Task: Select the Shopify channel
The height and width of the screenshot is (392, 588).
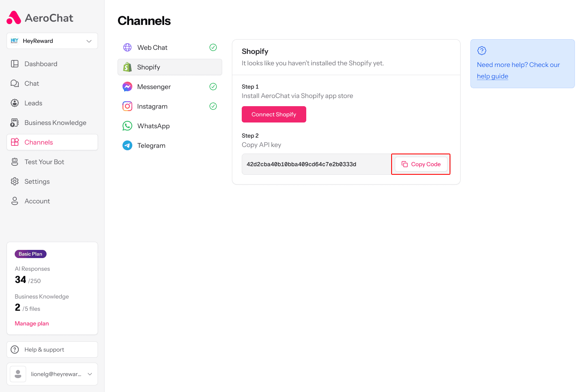Action: [x=170, y=67]
